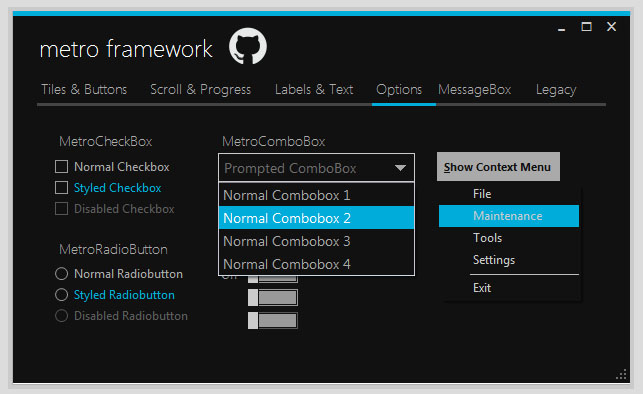Pick Normal Combobox 4 option
The height and width of the screenshot is (394, 643).
pos(316,264)
